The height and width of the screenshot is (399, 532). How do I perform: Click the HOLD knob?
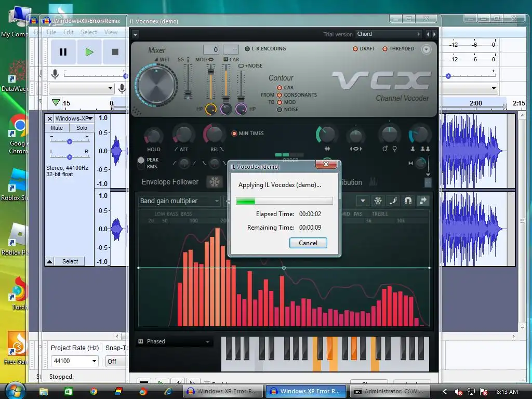(153, 136)
